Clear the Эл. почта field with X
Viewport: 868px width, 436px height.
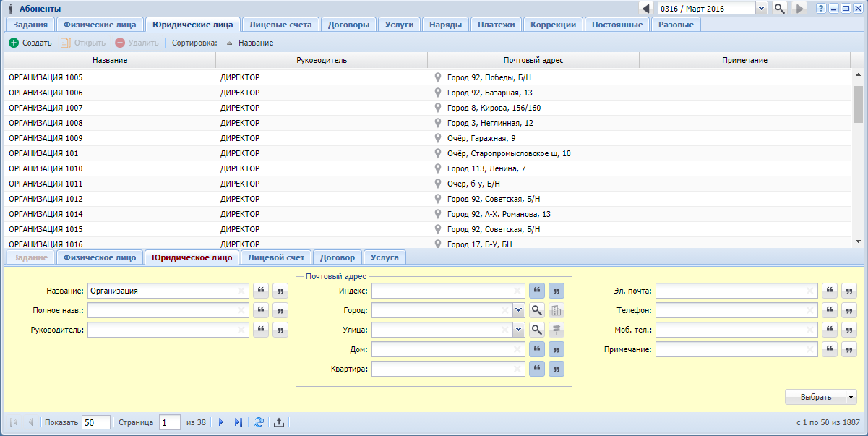(810, 291)
